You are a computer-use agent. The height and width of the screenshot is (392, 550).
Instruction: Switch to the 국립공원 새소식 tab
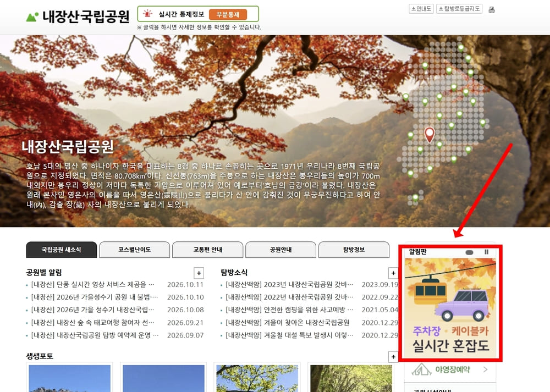pyautogui.click(x=62, y=250)
